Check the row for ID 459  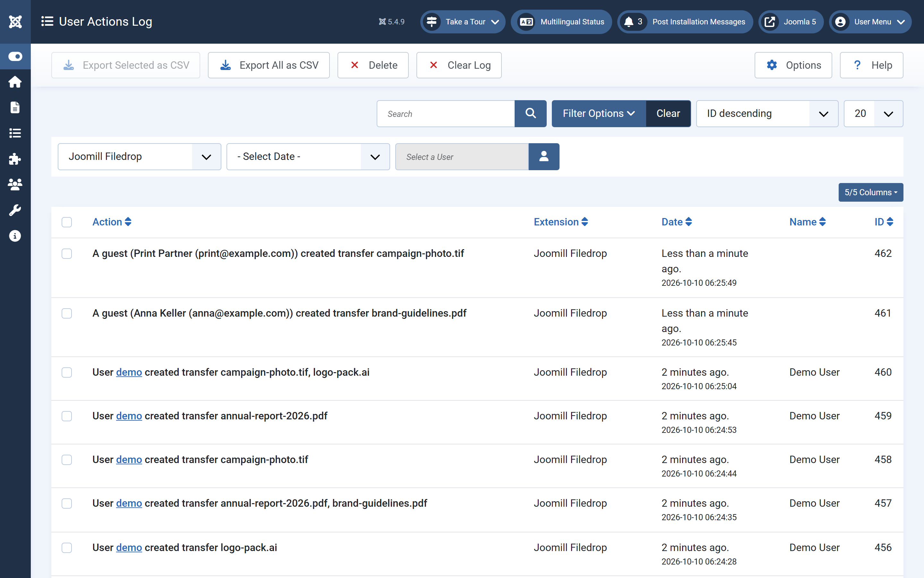click(x=67, y=416)
